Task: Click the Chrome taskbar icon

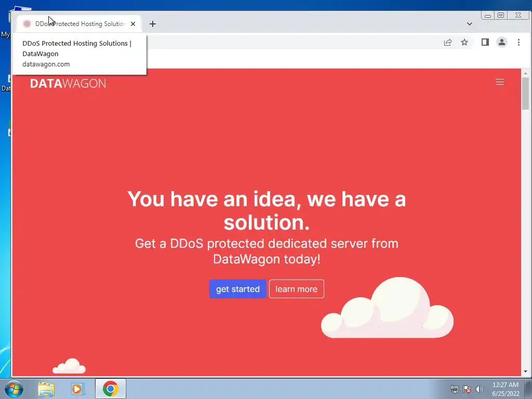Action: (110, 389)
